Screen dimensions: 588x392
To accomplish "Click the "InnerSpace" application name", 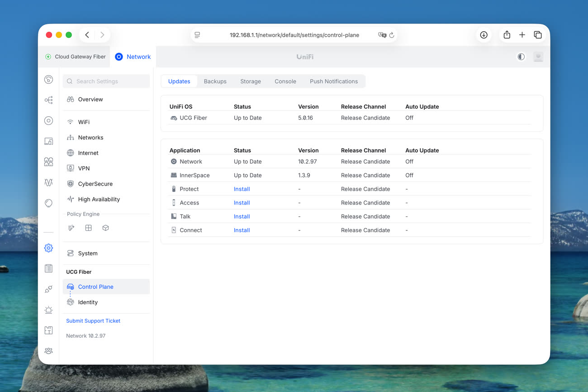I will click(x=195, y=175).
